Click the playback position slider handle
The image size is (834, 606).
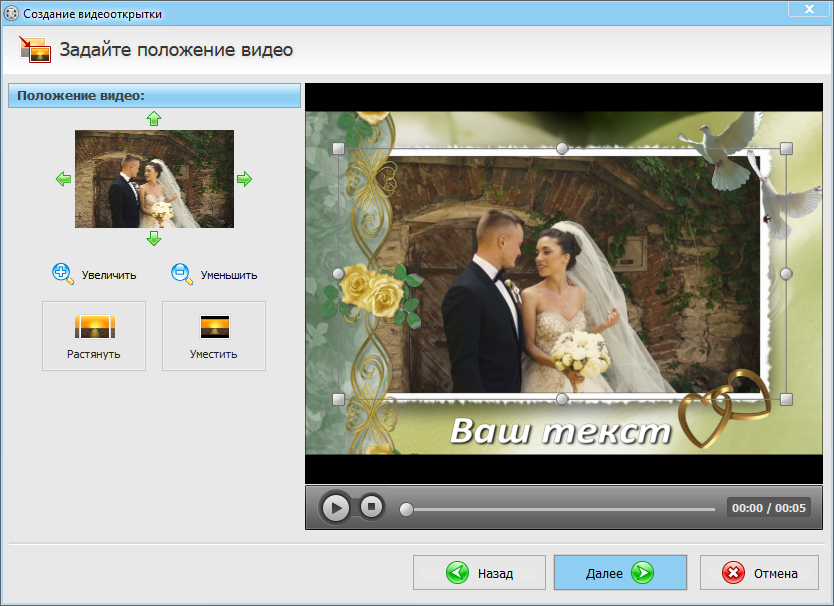(406, 509)
